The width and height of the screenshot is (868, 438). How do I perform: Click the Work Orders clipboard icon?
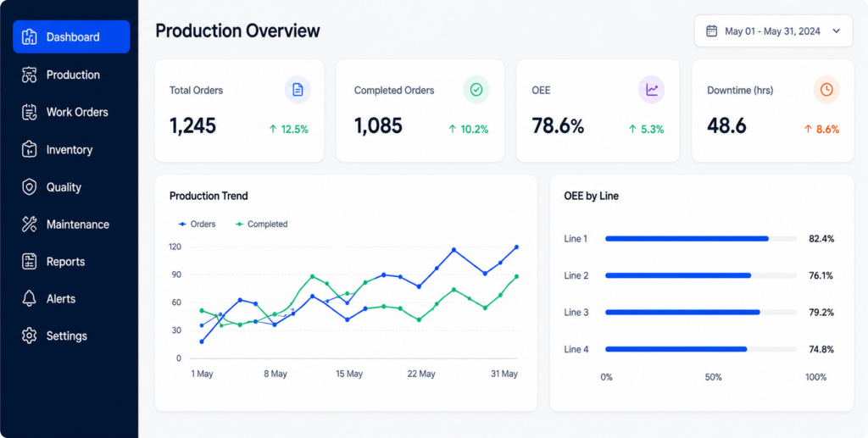(30, 113)
